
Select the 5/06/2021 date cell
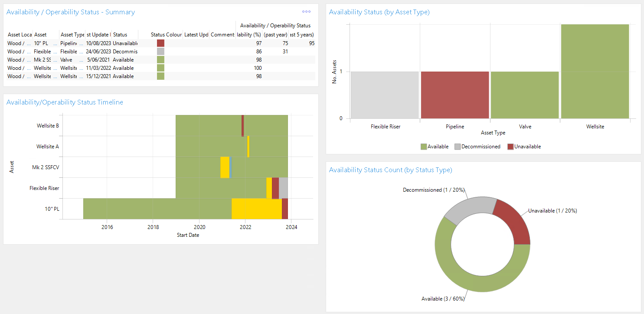point(98,60)
